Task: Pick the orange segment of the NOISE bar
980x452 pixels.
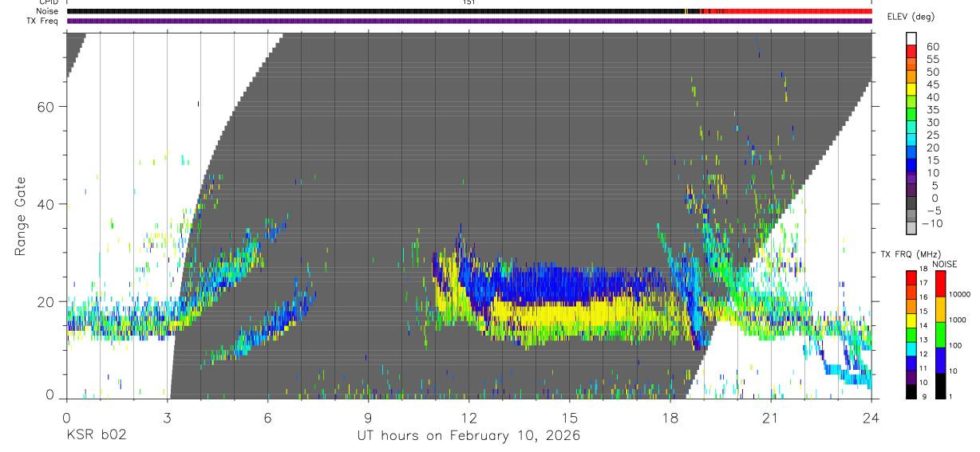Action: pos(940,309)
